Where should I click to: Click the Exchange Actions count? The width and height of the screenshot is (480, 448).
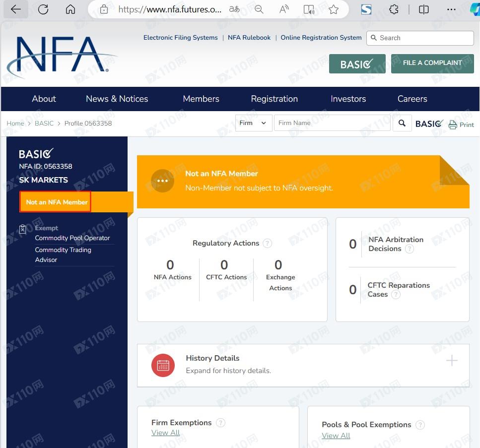[278, 265]
